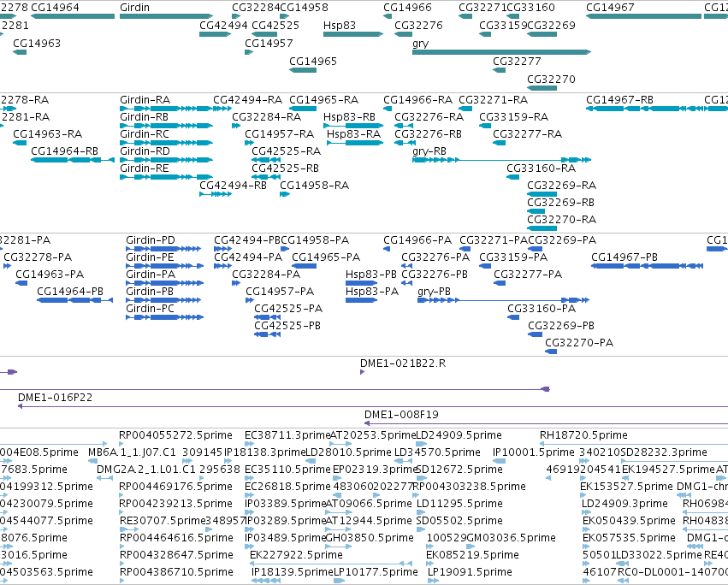The image size is (728, 585).
Task: Click transcript CG14967-RB label
Action: (619, 100)
